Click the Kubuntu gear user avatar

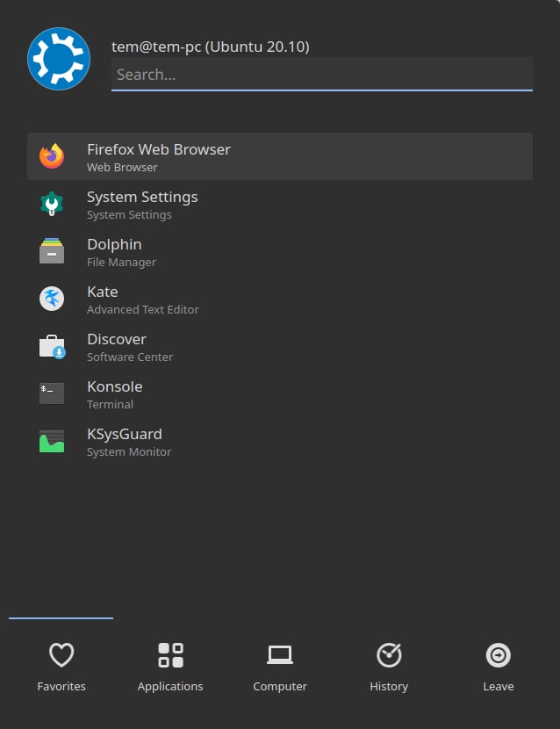pos(59,59)
